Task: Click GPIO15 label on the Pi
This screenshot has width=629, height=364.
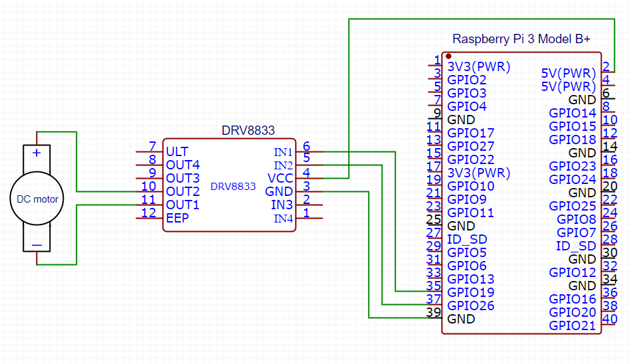Action: coord(573,126)
